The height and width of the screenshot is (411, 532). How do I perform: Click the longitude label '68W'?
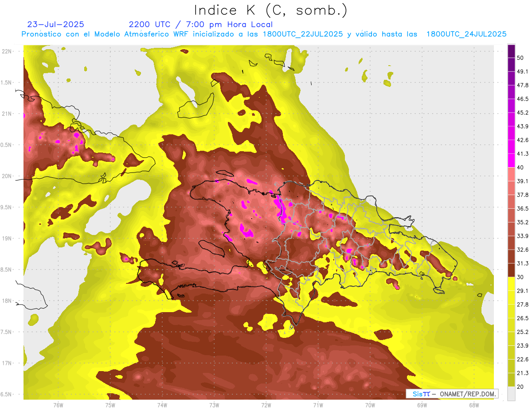(473, 405)
